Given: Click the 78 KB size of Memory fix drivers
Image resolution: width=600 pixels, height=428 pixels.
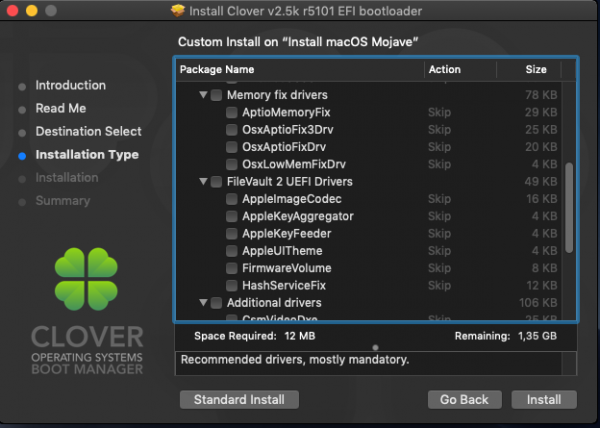Looking at the screenshot, I should (x=541, y=95).
